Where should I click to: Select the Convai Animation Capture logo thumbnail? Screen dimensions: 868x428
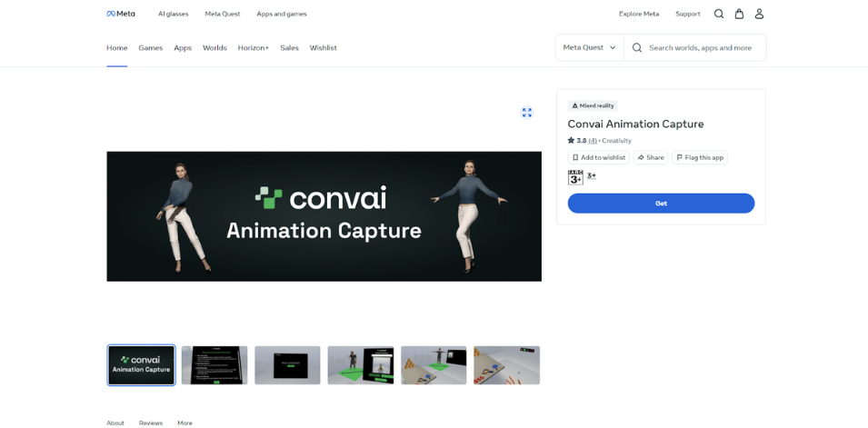pos(141,365)
